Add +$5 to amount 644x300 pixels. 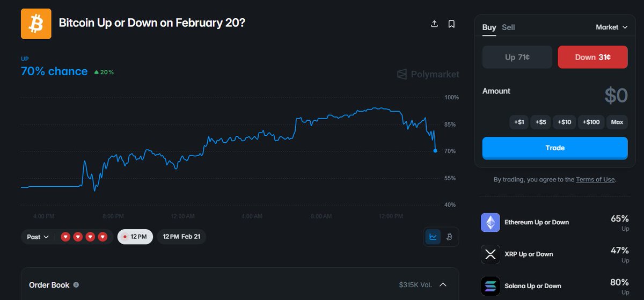pos(541,122)
